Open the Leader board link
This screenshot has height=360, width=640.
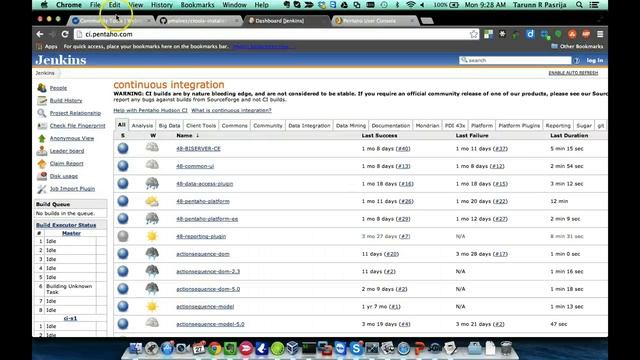67,151
